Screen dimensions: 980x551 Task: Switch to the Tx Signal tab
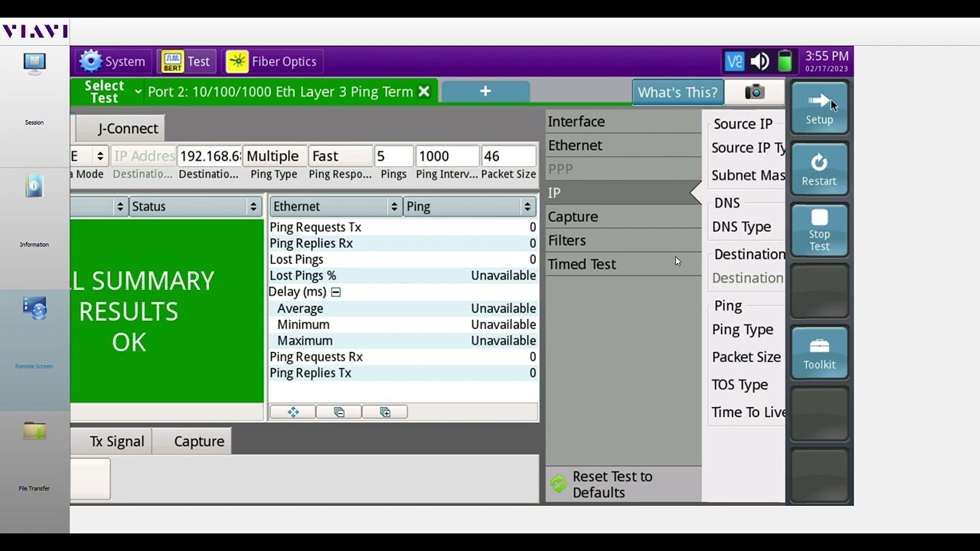click(111, 442)
